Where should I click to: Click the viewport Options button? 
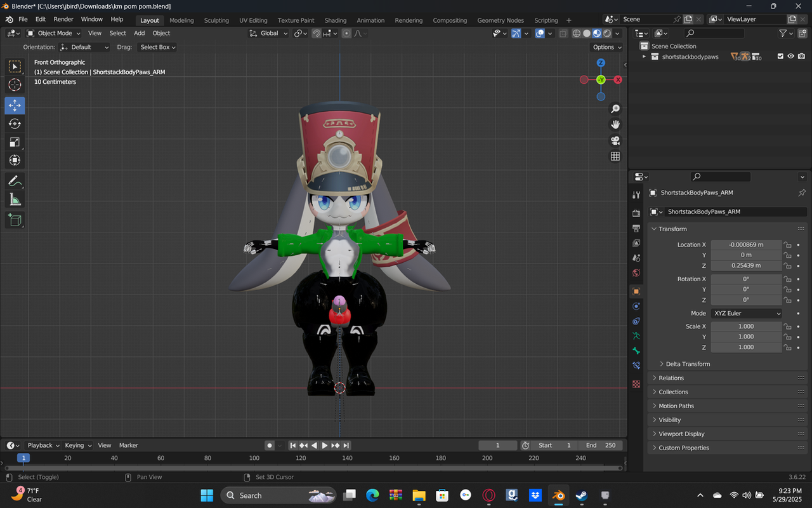pyautogui.click(x=607, y=47)
